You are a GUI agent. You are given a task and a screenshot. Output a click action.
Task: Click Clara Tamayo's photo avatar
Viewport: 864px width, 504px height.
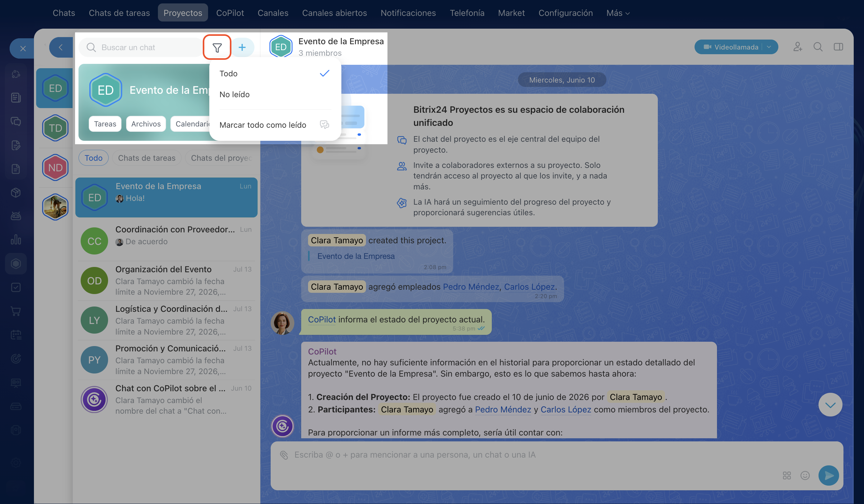[282, 323]
